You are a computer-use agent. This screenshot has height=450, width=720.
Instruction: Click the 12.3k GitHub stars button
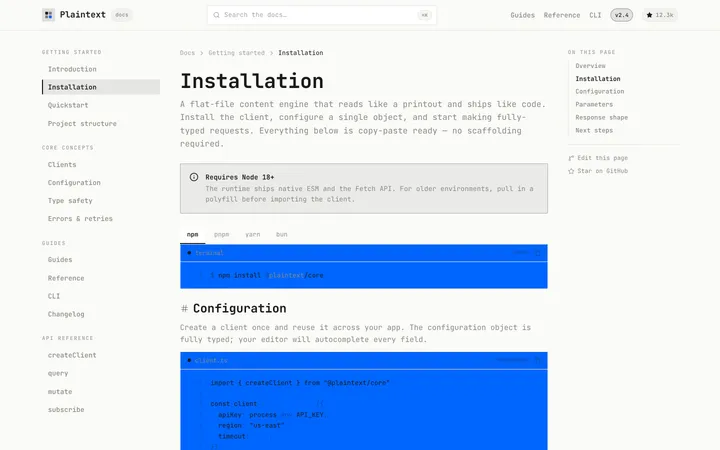[659, 15]
